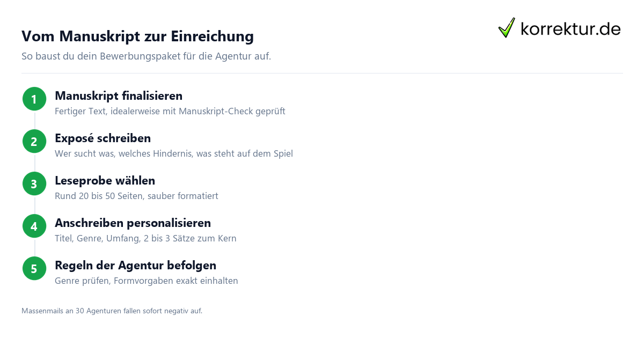Click the text about Hindernis and Spiel
The height and width of the screenshot is (338, 644).
click(x=174, y=154)
